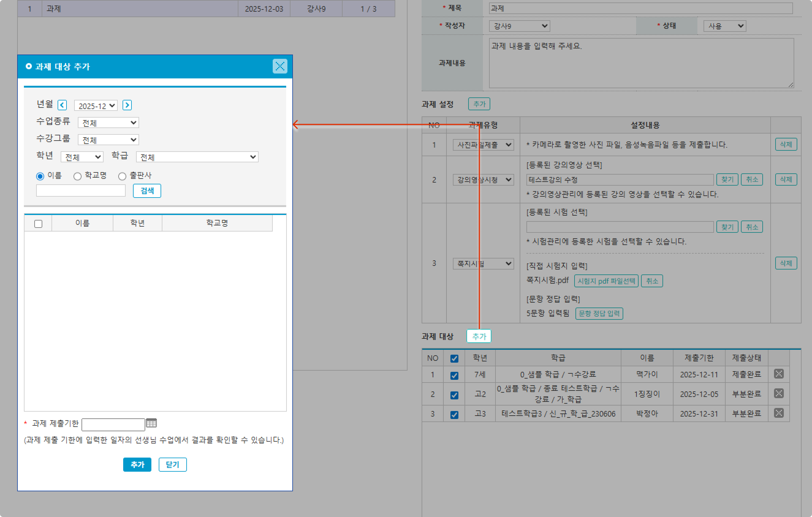Image resolution: width=812 pixels, height=517 pixels.
Task: Open the 수강그룹 dropdown
Action: click(x=108, y=140)
